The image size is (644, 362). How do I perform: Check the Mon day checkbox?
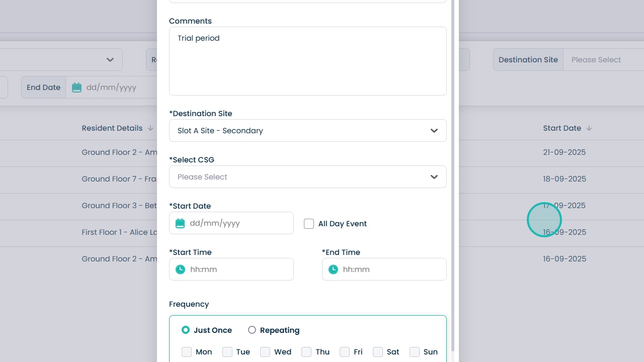coord(187,352)
